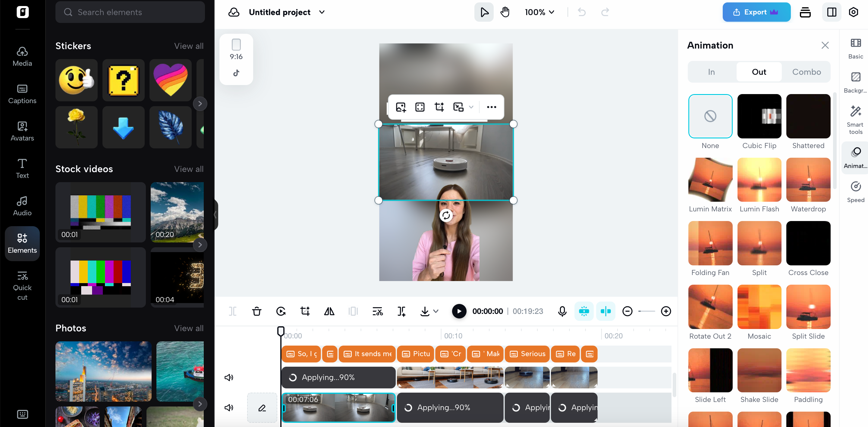The width and height of the screenshot is (868, 427).
Task: Click the Export button
Action: coord(756,12)
